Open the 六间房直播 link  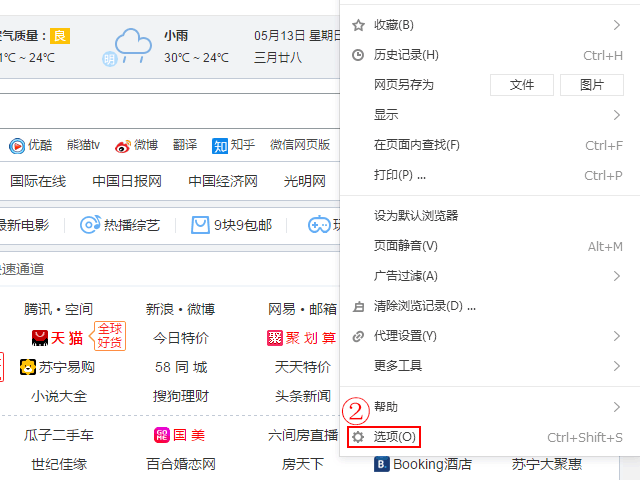coord(303,435)
